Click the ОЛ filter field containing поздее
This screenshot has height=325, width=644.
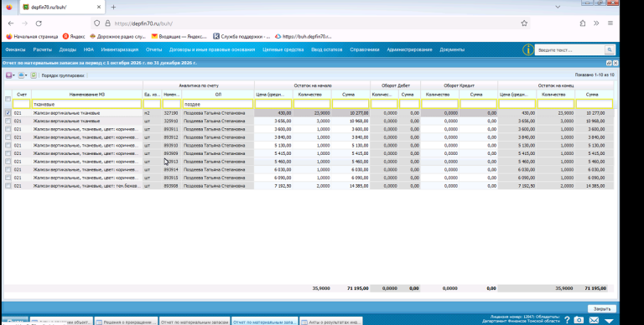point(218,104)
